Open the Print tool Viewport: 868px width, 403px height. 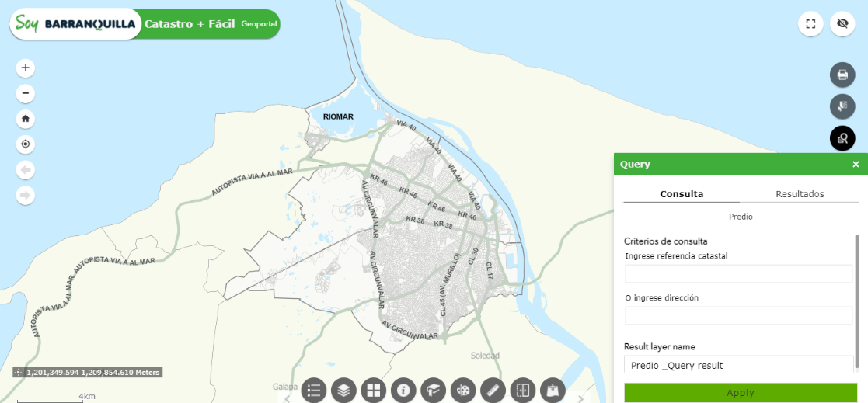(x=842, y=75)
